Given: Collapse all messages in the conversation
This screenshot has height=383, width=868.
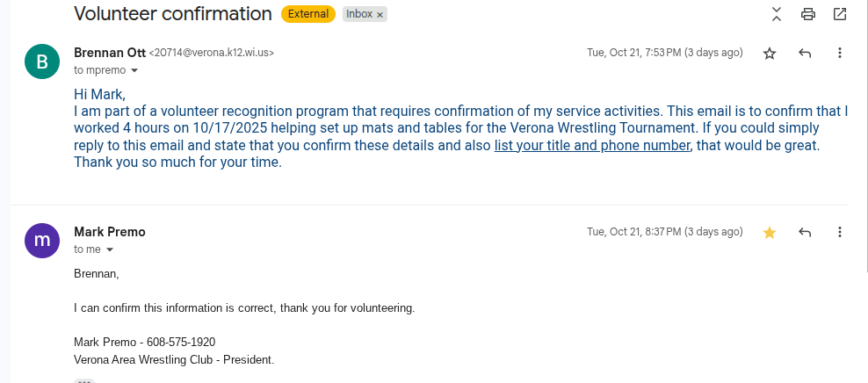Looking at the screenshot, I should 777,13.
